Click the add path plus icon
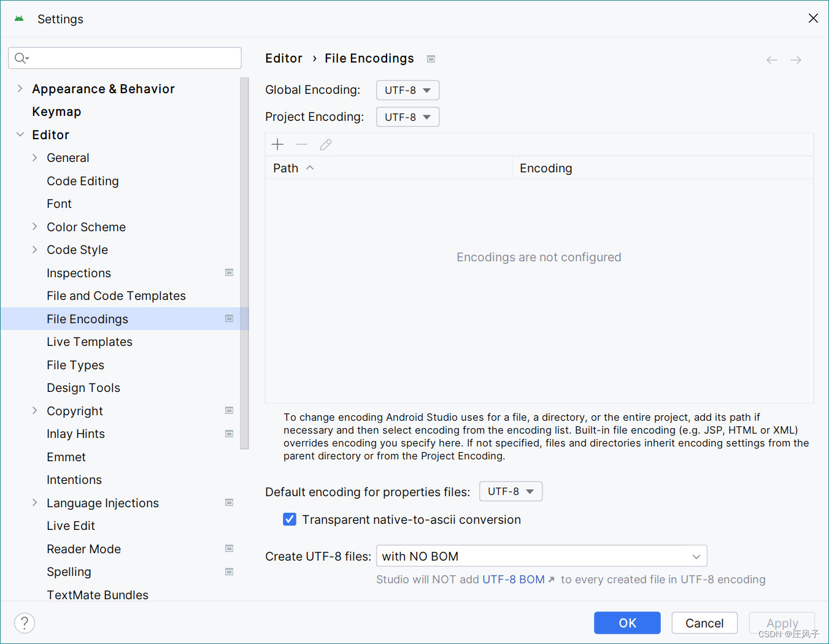The image size is (829, 644). 277,144
